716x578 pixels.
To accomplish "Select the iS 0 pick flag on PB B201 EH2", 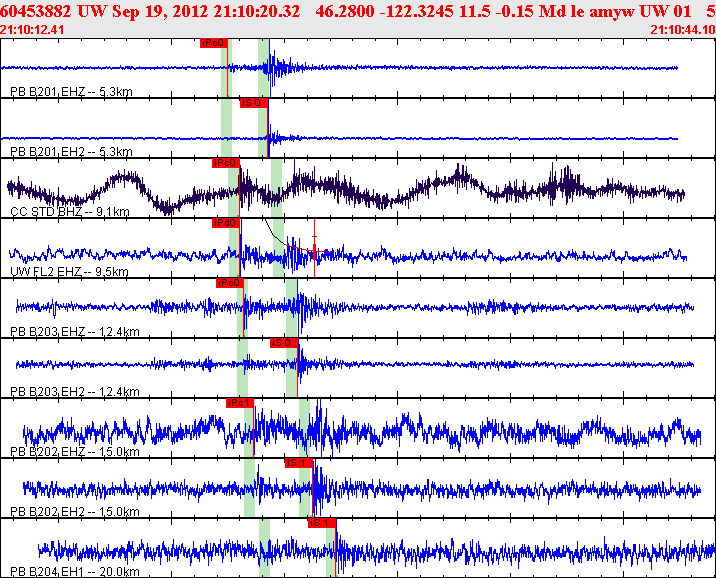I will pos(253,103).
